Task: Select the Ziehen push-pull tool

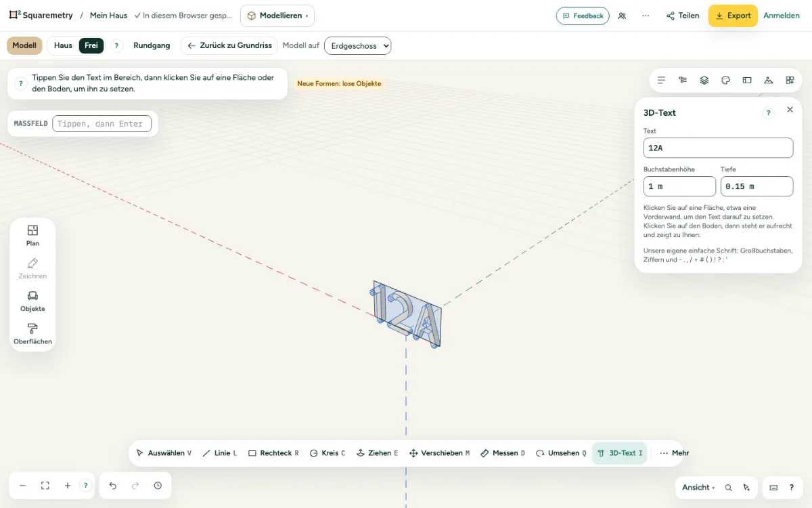Action: point(377,453)
